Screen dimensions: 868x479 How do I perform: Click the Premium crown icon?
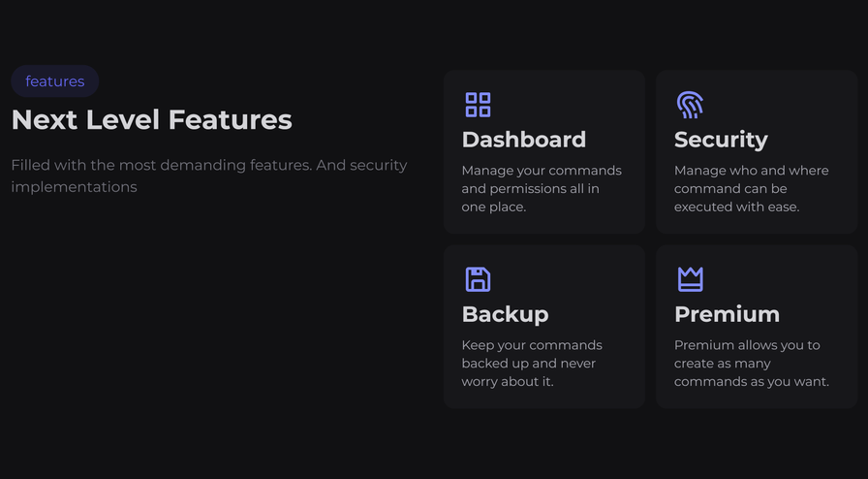coord(690,279)
